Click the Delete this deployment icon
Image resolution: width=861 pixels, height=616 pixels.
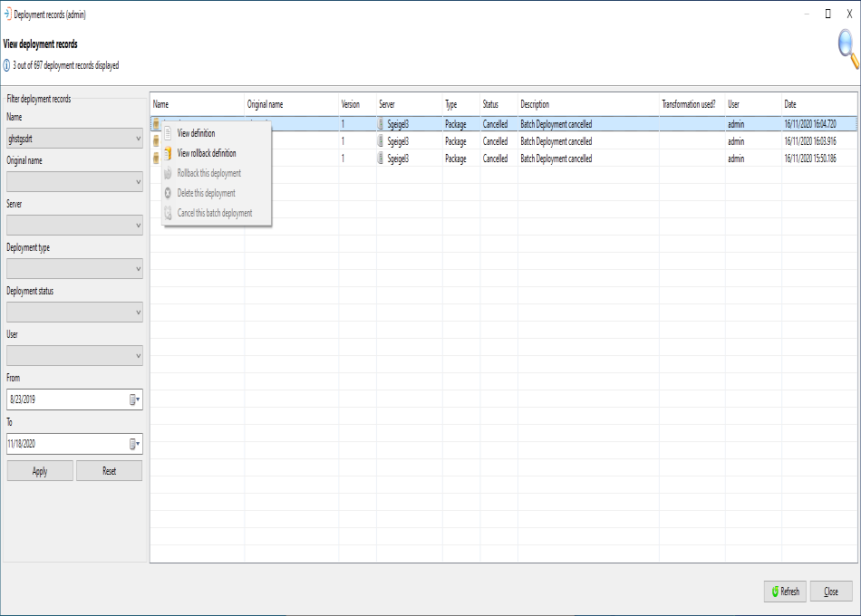[168, 193]
